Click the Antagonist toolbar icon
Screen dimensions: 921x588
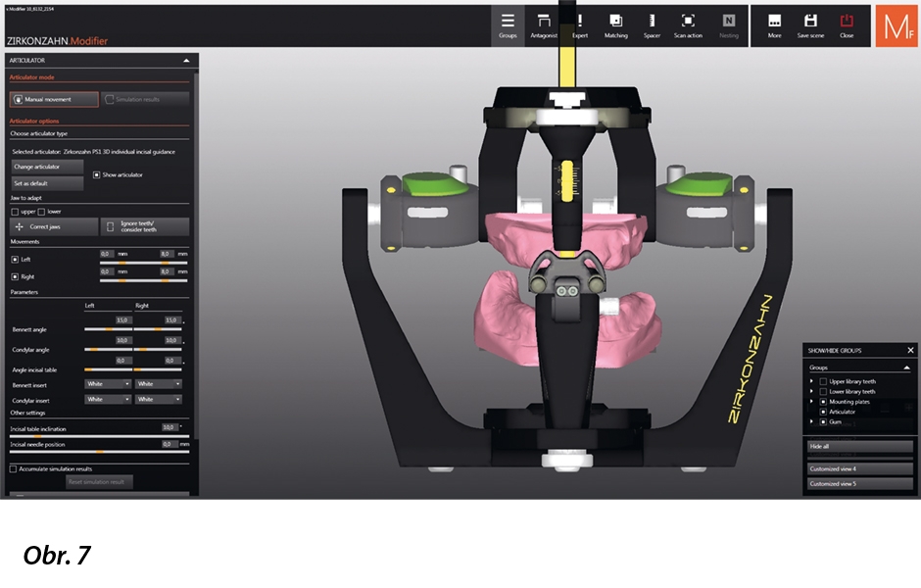coord(544,25)
